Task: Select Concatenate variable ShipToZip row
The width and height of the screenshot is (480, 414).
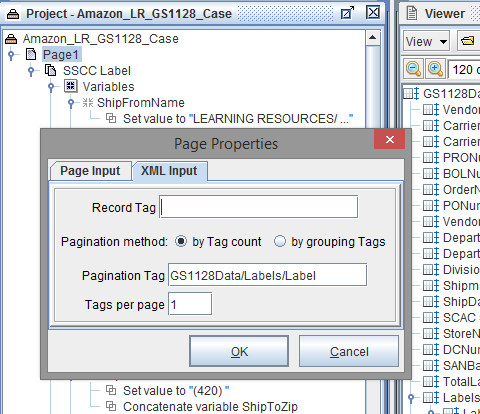Action: (210, 407)
